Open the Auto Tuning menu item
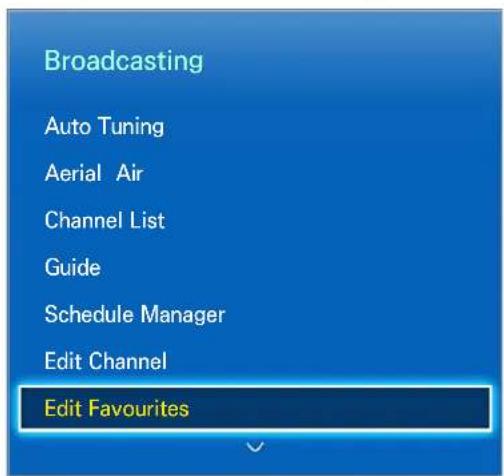Image resolution: width=504 pixels, height=476 pixels. [104, 127]
